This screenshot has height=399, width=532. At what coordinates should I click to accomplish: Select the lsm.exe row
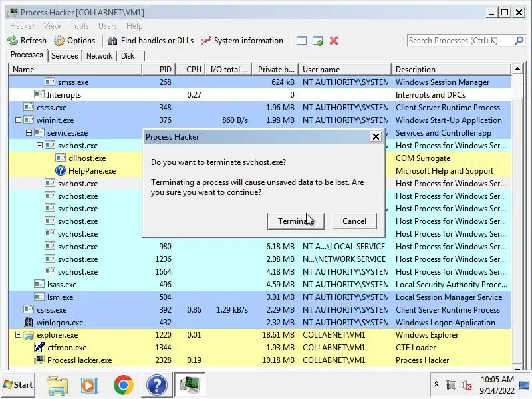pyautogui.click(x=260, y=297)
